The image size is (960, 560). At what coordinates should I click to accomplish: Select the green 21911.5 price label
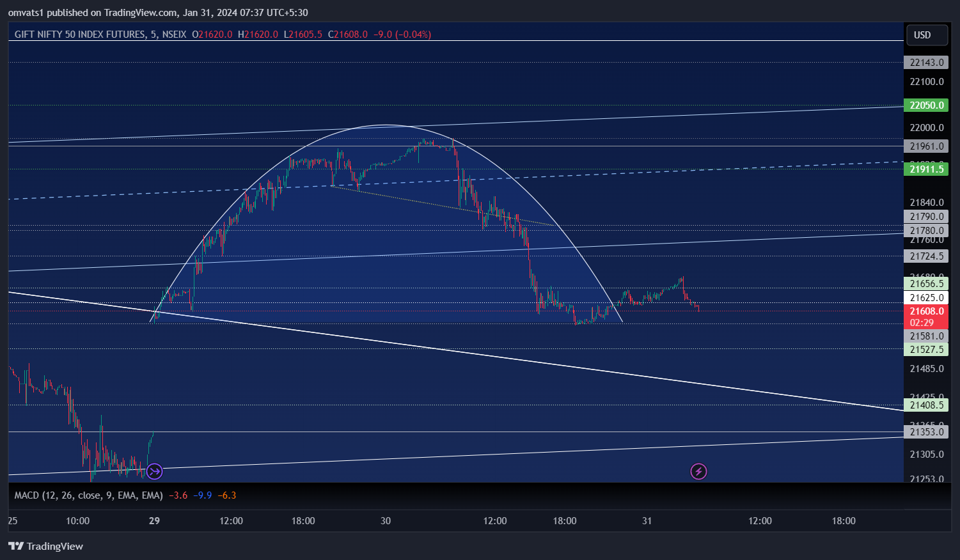pyautogui.click(x=926, y=169)
